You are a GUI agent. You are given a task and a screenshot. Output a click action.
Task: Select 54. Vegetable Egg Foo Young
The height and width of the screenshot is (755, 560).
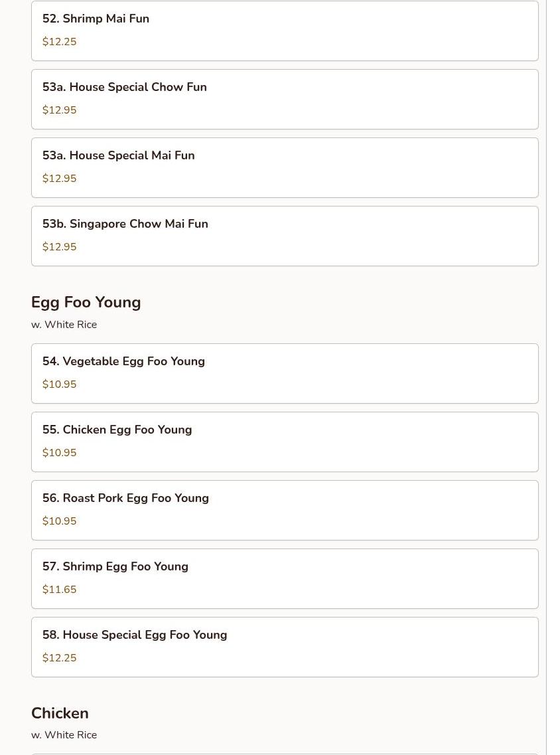pos(285,373)
